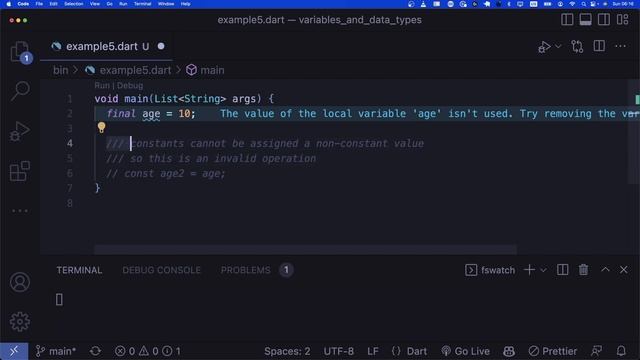
Task: Open the Terminal menu in menu bar
Action: coord(142,4)
